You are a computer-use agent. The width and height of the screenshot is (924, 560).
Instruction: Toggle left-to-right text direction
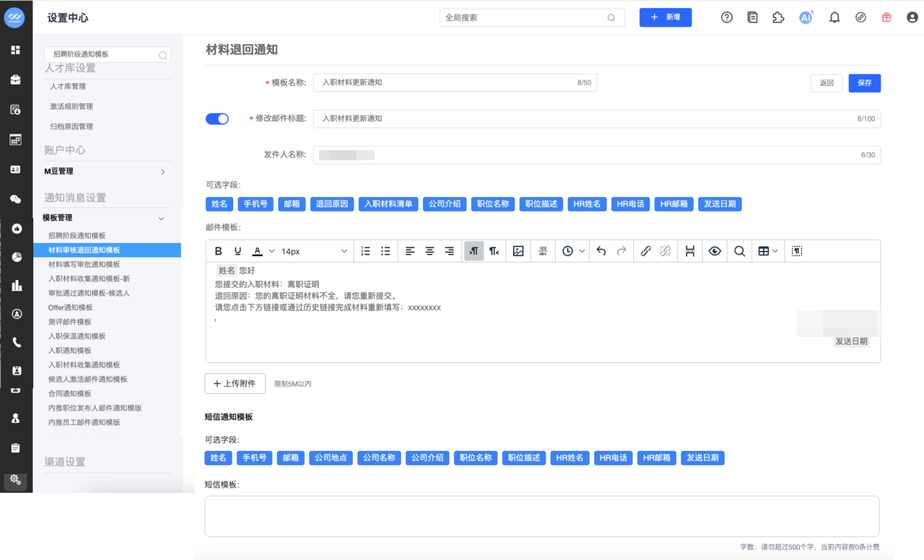(474, 251)
